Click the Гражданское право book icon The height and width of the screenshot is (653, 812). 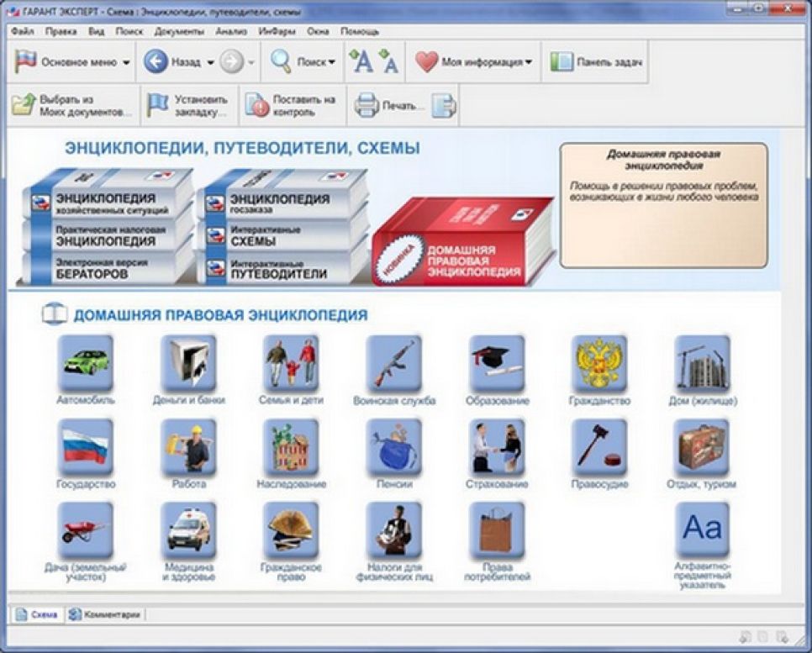point(291,529)
